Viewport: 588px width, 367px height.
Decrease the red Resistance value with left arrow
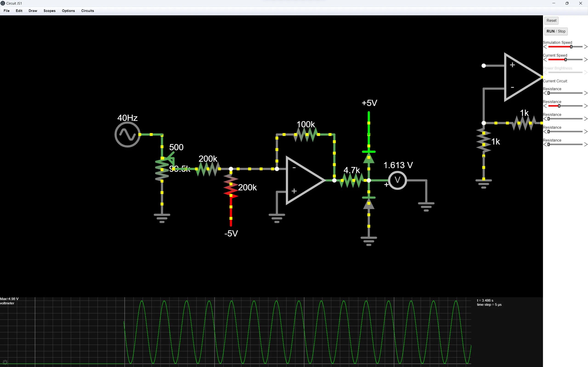pyautogui.click(x=545, y=106)
